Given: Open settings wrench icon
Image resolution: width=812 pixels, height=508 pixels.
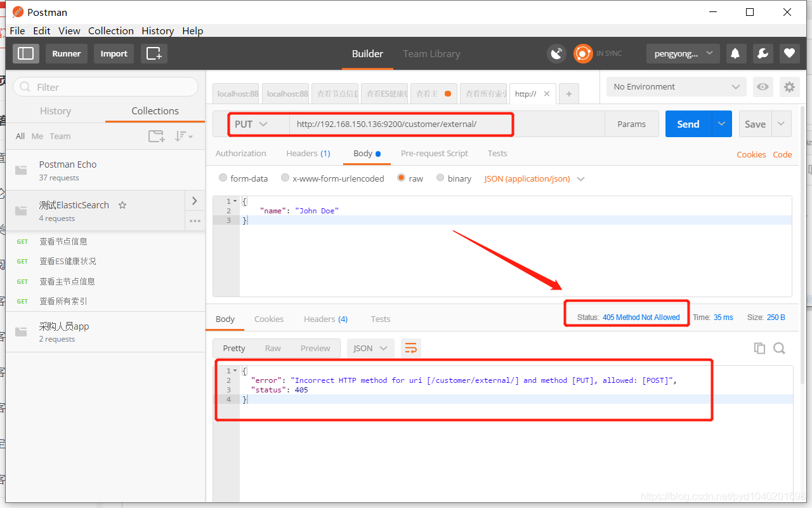Looking at the screenshot, I should tap(763, 53).
